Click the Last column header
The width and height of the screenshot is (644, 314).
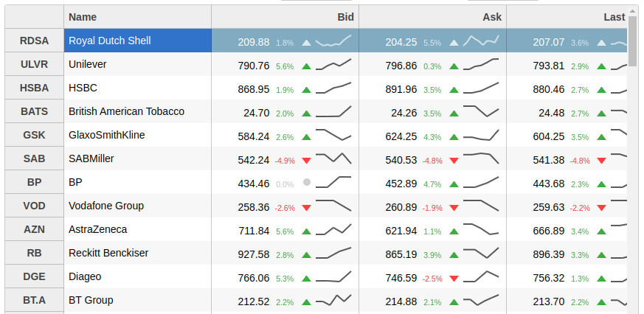pos(567,17)
